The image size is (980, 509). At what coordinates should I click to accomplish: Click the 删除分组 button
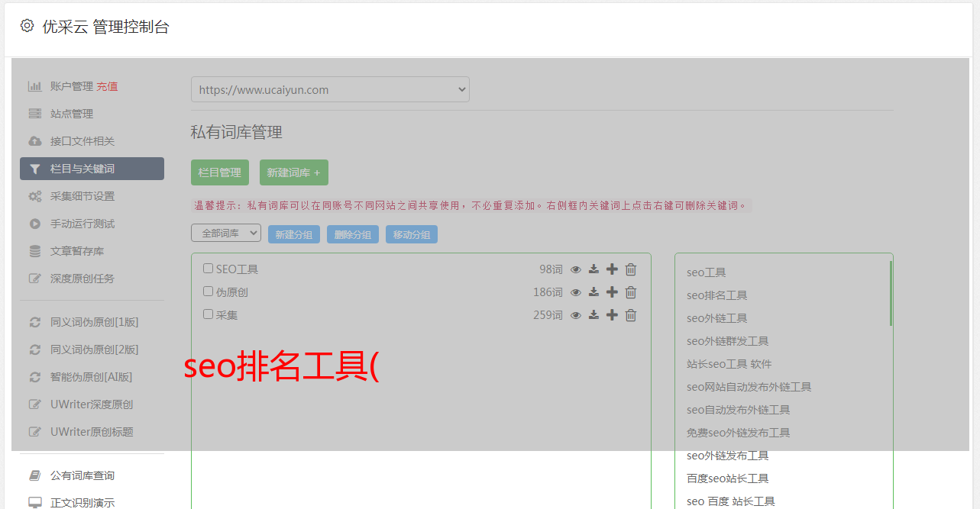coord(353,234)
